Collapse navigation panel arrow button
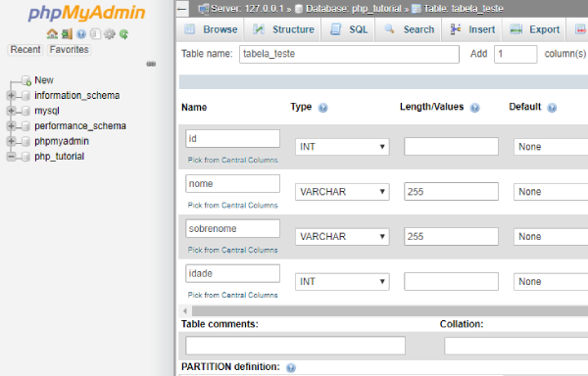Viewport: 588px width, 376px height. [x=182, y=9]
